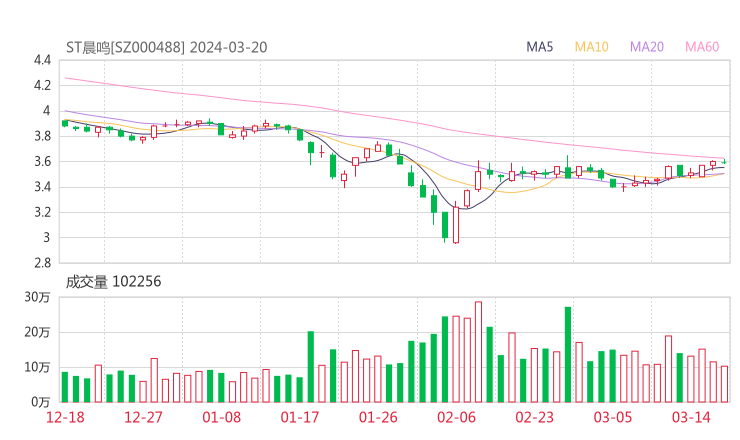The width and height of the screenshot is (740, 440).
Task: Click the 01-26 date axis label
Action: coord(378,417)
